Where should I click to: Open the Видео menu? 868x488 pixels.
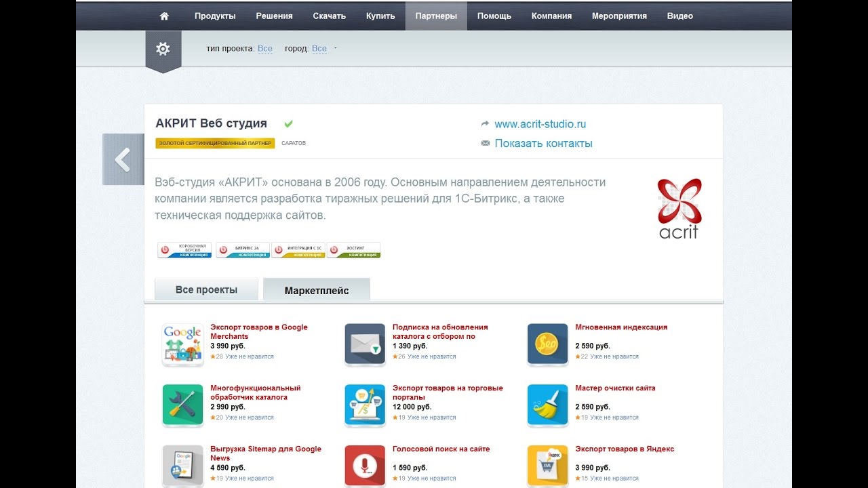[680, 16]
